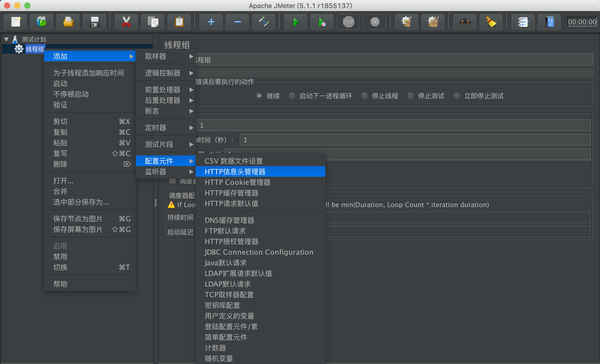Click 删除 in context menu
600x364 pixels.
pyautogui.click(x=90, y=164)
